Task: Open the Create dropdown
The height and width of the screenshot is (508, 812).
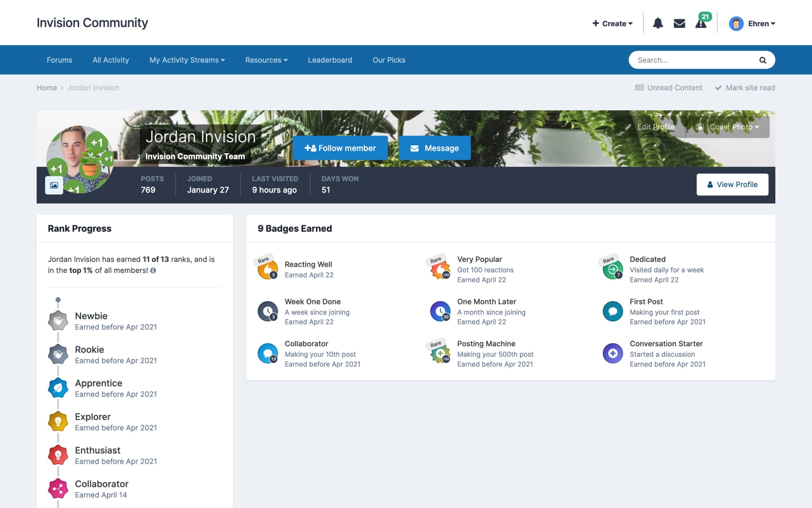Action: 612,24
